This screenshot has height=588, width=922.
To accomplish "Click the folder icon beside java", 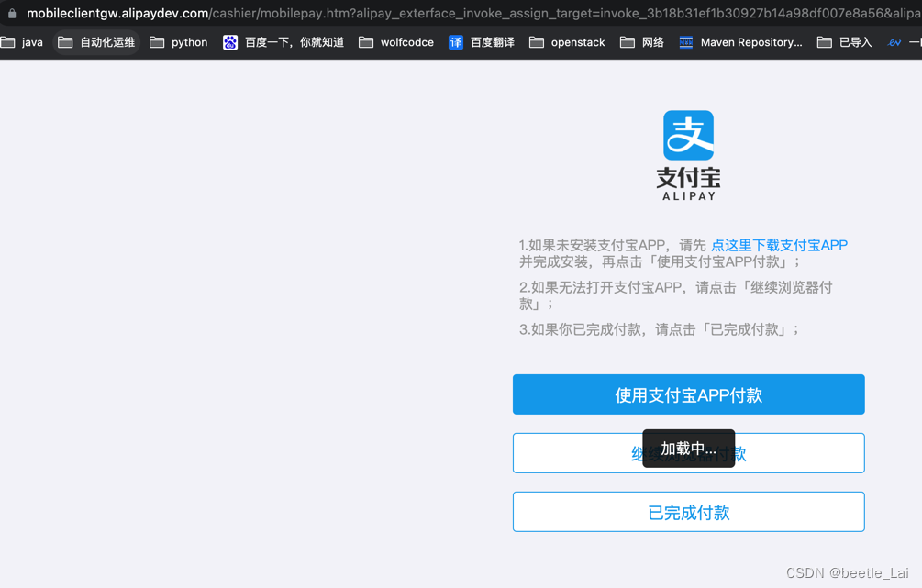I will pos(7,42).
